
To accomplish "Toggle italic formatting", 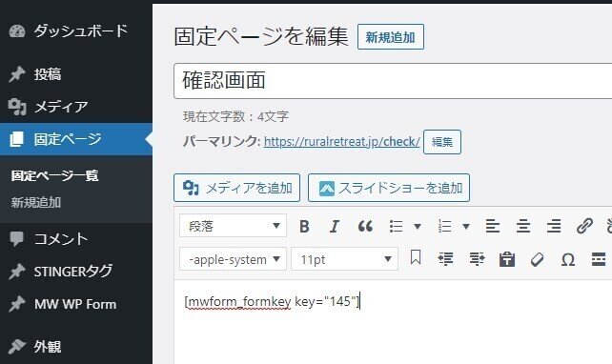I will pos(335,226).
